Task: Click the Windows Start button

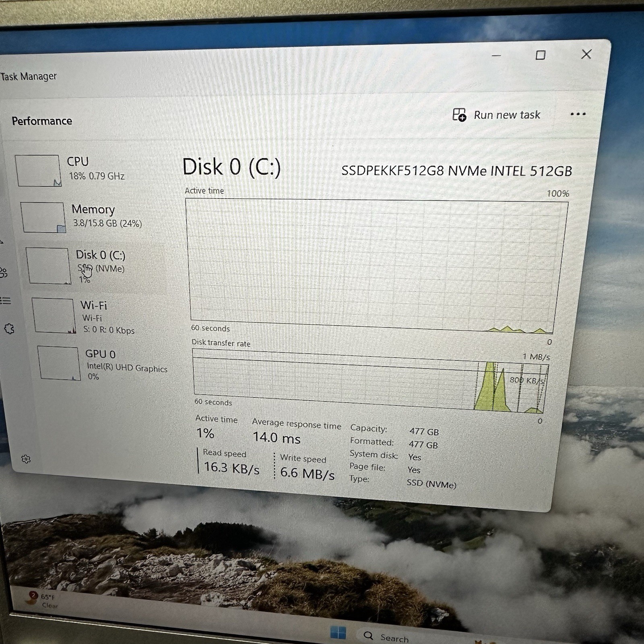Action: pyautogui.click(x=338, y=632)
